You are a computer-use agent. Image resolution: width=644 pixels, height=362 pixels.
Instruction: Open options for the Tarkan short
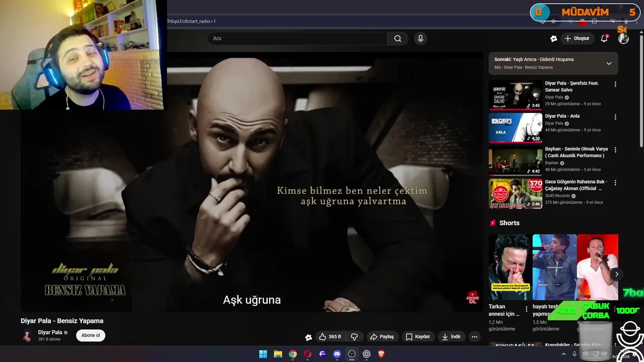(526, 309)
